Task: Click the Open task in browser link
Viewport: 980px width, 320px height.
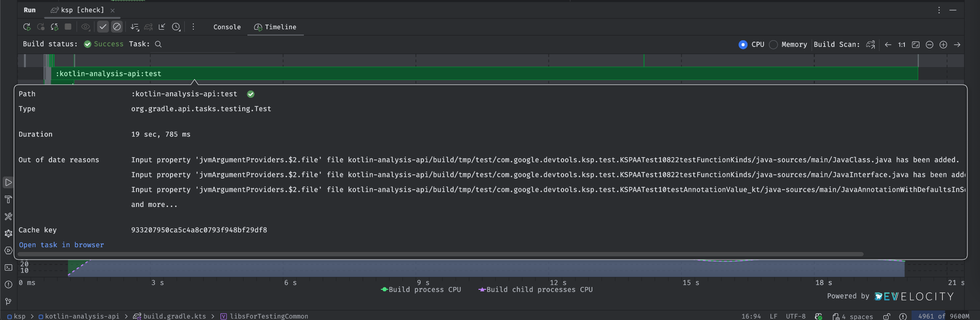Action: click(61, 245)
